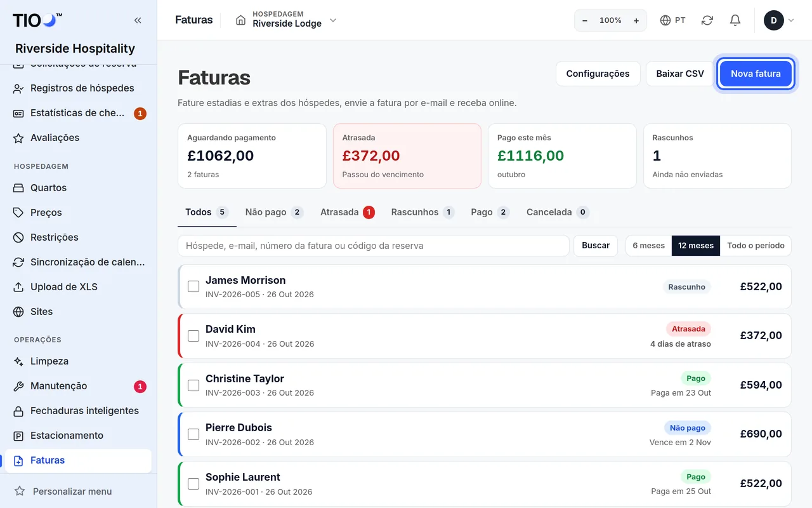
Task: Click the invoice search input field
Action: [x=374, y=246]
